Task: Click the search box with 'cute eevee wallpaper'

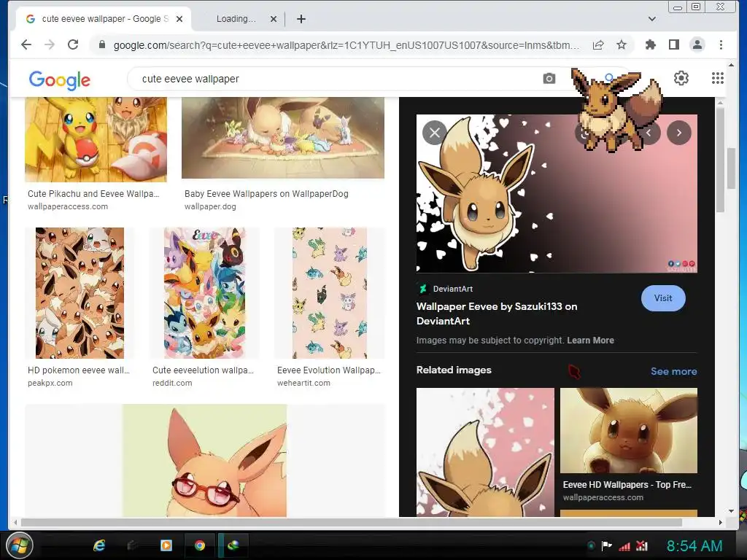Action: 333,79
